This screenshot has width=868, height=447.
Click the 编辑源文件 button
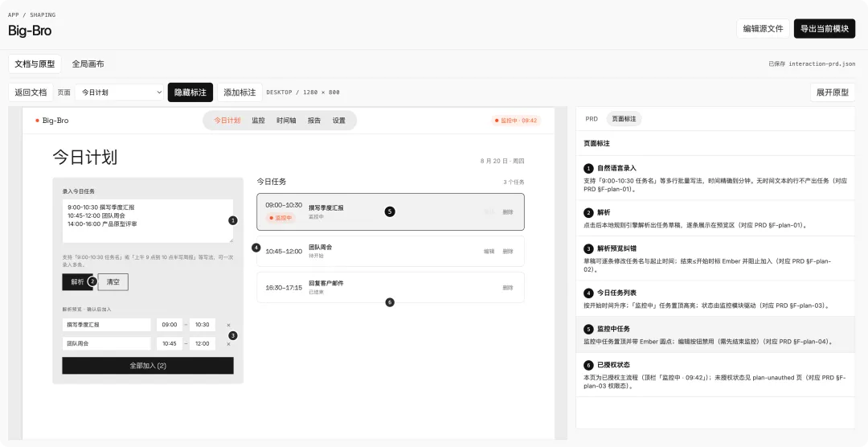763,29
